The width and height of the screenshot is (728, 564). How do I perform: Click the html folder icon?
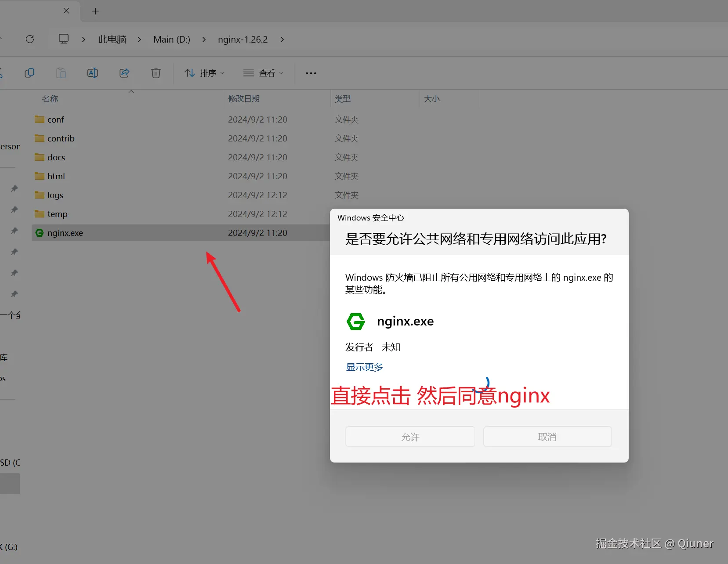pyautogui.click(x=40, y=176)
